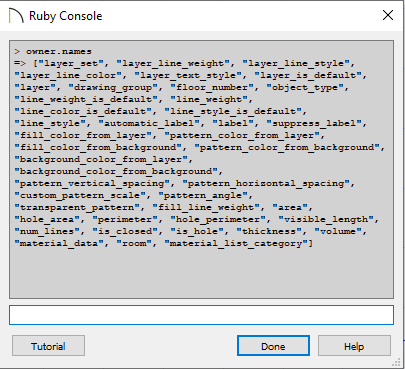Viewport: 405px width, 369px height.
Task: Click the 'owner.names' command line
Action: [x=59, y=52]
